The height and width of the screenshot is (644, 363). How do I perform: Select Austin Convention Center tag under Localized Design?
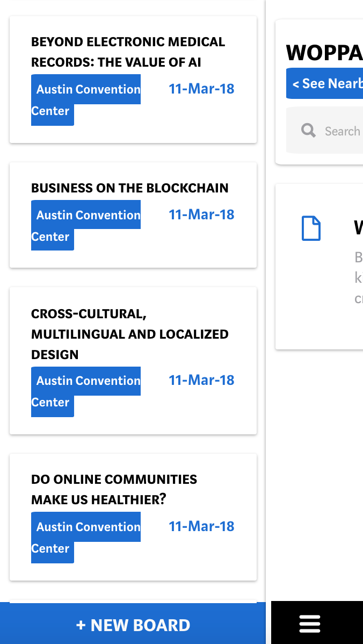point(86,392)
